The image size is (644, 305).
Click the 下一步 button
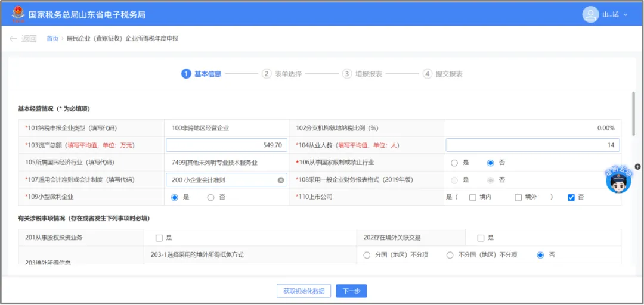tap(352, 291)
